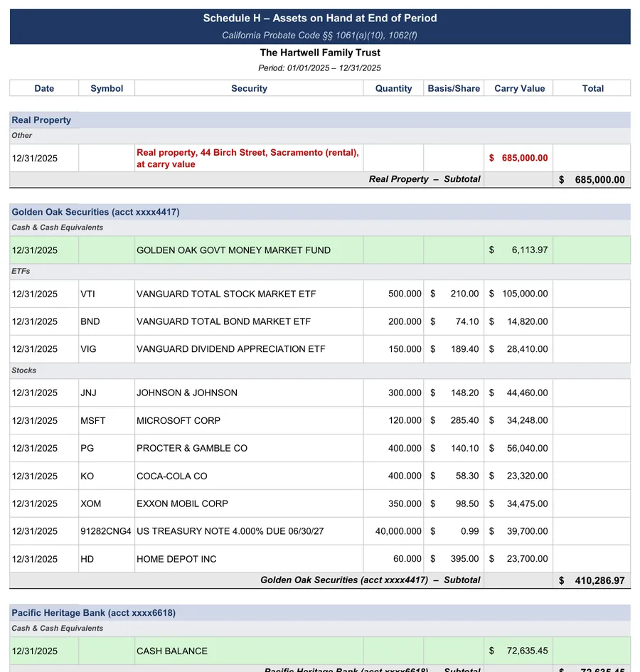The height and width of the screenshot is (672, 640).
Task: Click the Golden Oak subtotal $410,286.97
Action: tap(592, 581)
